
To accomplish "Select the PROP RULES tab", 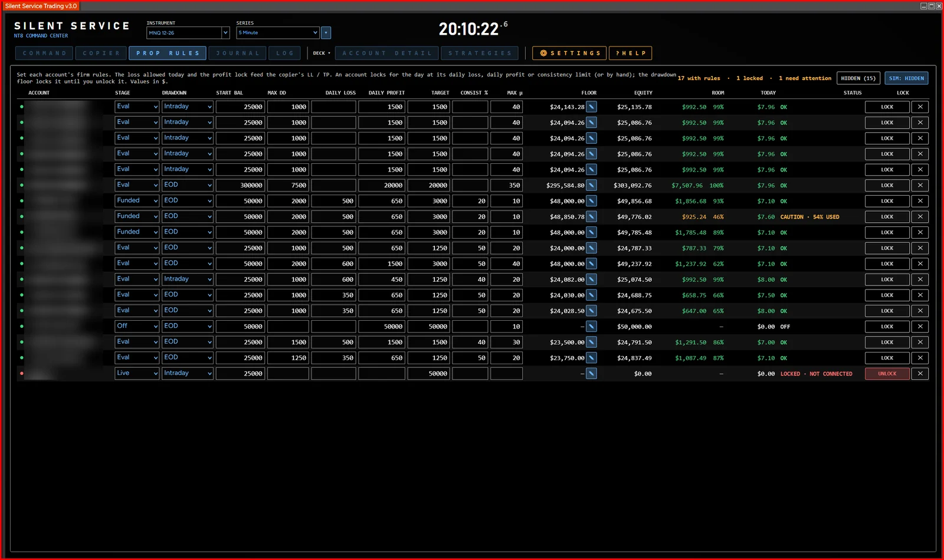I will pos(168,53).
